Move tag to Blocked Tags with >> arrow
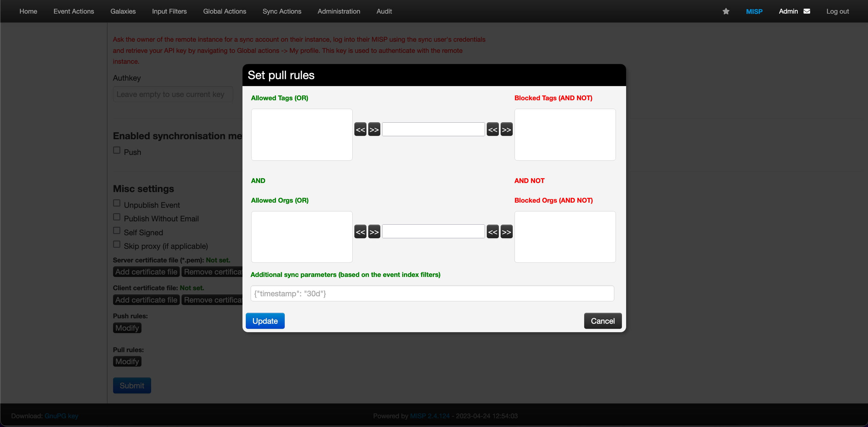 506,130
